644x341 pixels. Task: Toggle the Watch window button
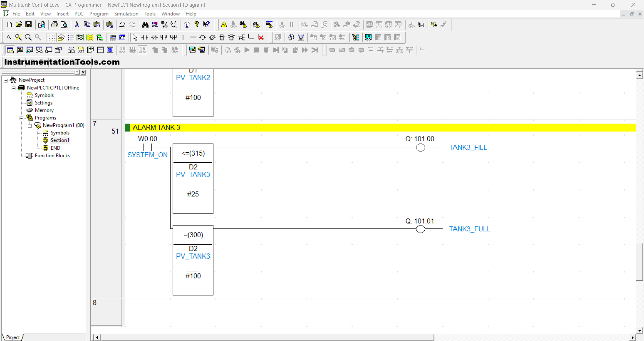point(30,50)
